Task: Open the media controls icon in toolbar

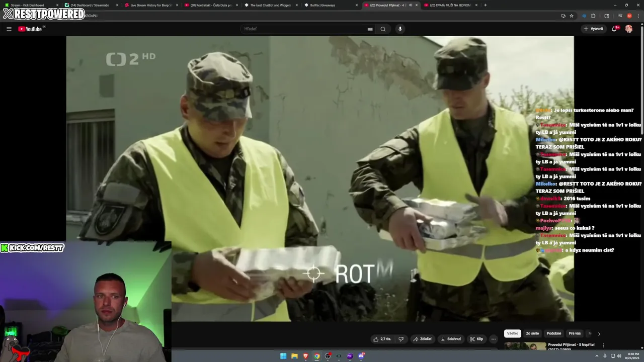Action: coord(620,16)
